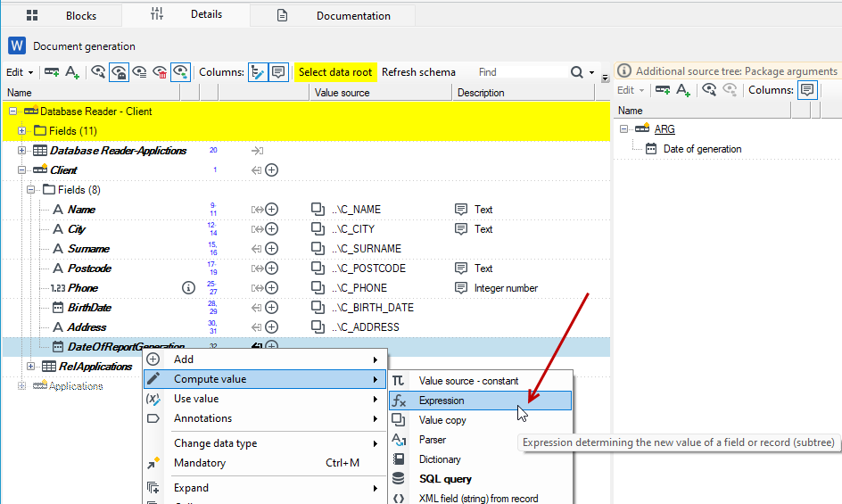Click the add record icon in Package arguments toolbar
The image size is (842, 504).
[663, 90]
